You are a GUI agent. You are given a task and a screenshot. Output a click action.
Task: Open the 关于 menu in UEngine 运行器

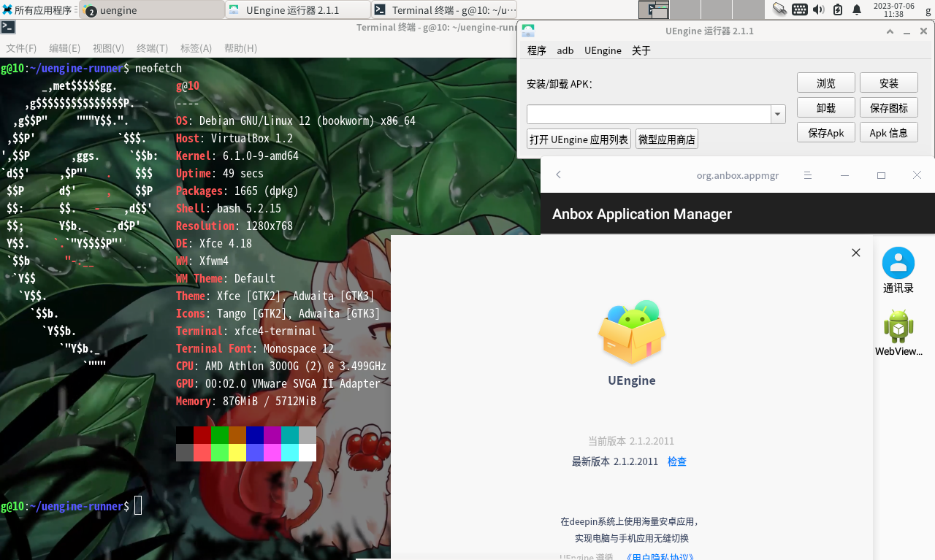[x=641, y=50]
